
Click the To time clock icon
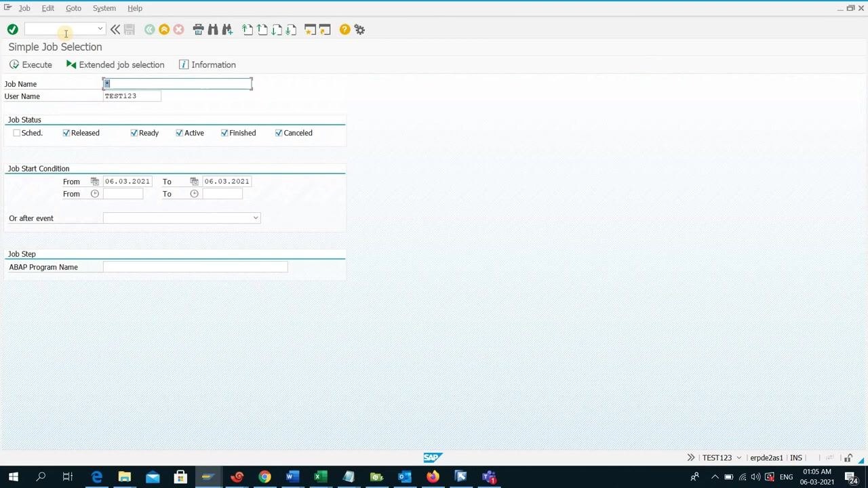[194, 193]
